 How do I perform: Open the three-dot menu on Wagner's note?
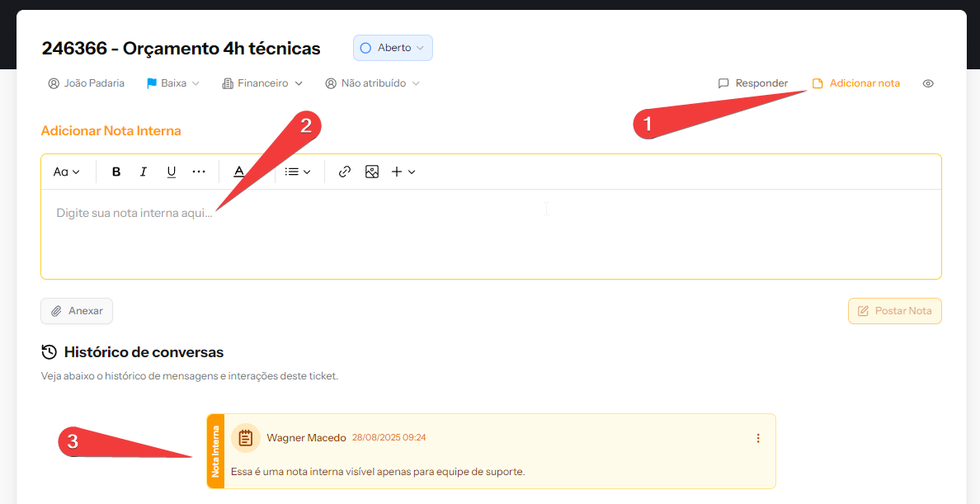758,438
